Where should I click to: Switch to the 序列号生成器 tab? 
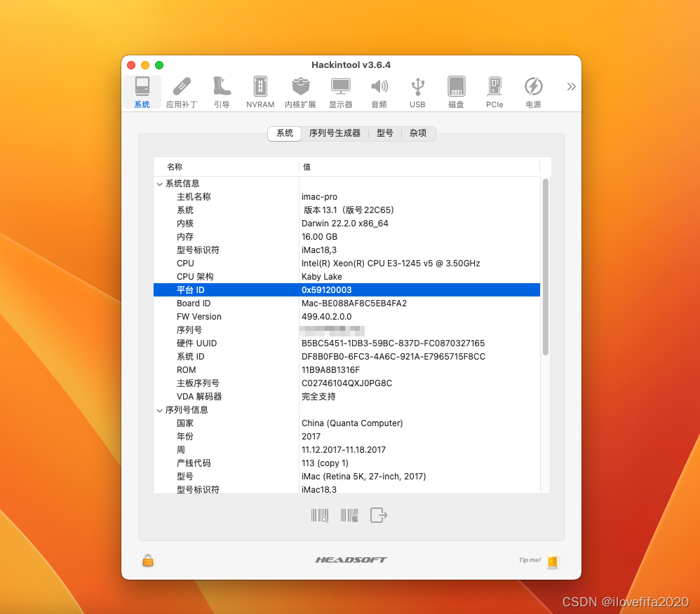[x=335, y=133]
